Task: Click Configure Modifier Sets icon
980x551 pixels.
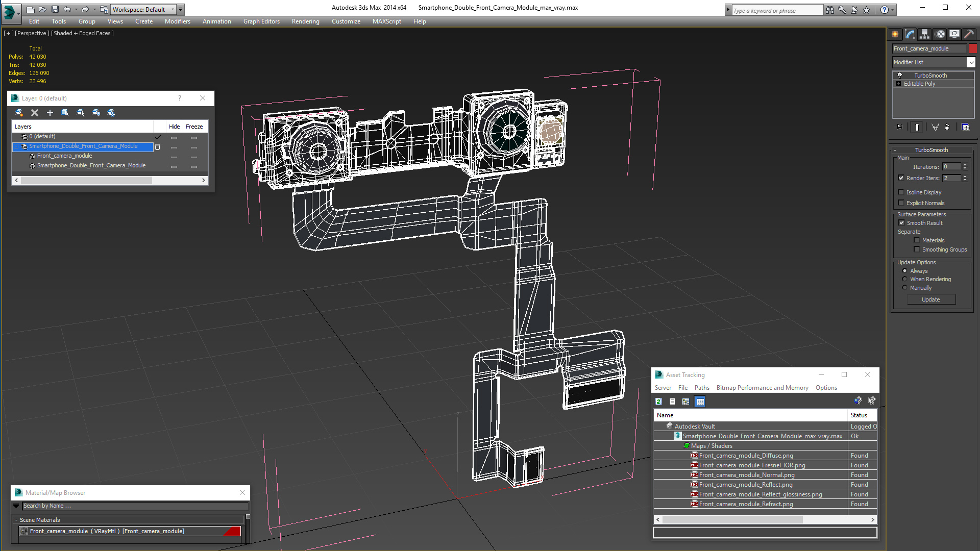Action: (965, 127)
